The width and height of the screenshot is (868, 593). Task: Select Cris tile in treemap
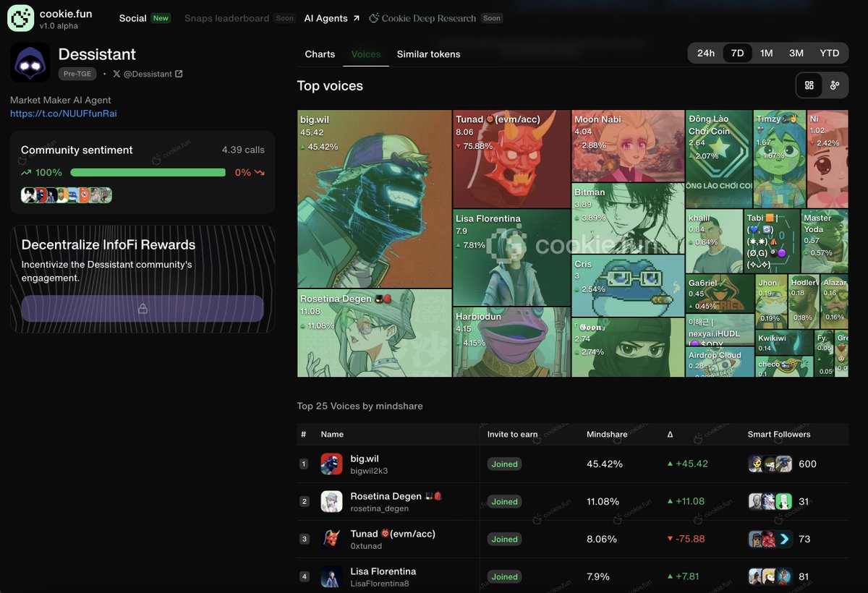628,286
